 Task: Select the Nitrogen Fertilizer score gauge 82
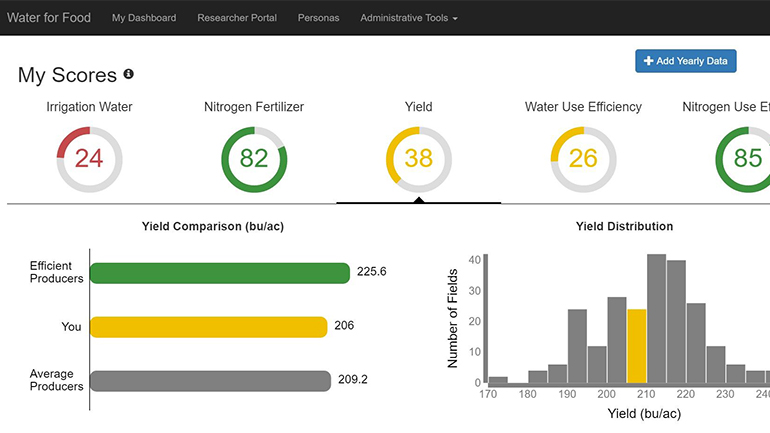[x=254, y=160]
